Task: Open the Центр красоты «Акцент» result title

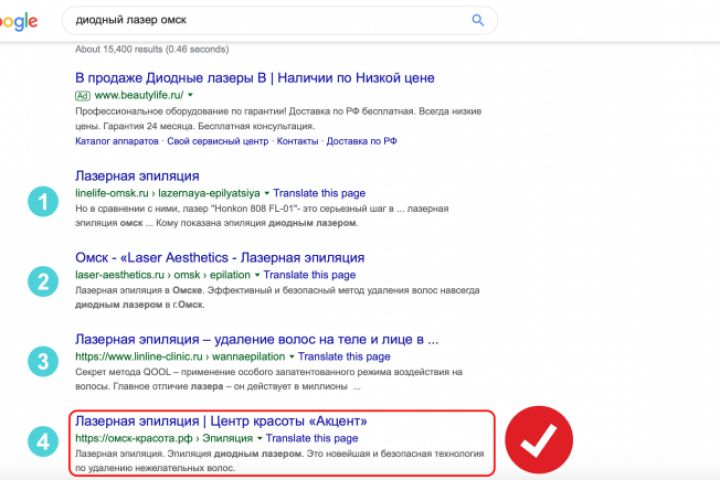Action: coord(221,421)
